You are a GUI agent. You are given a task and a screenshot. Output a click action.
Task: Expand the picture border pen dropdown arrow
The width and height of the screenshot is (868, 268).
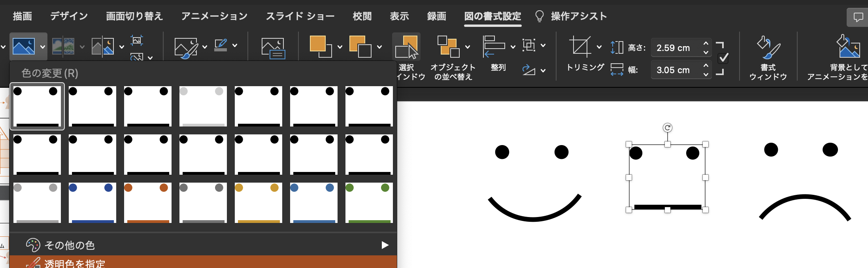pos(235,45)
